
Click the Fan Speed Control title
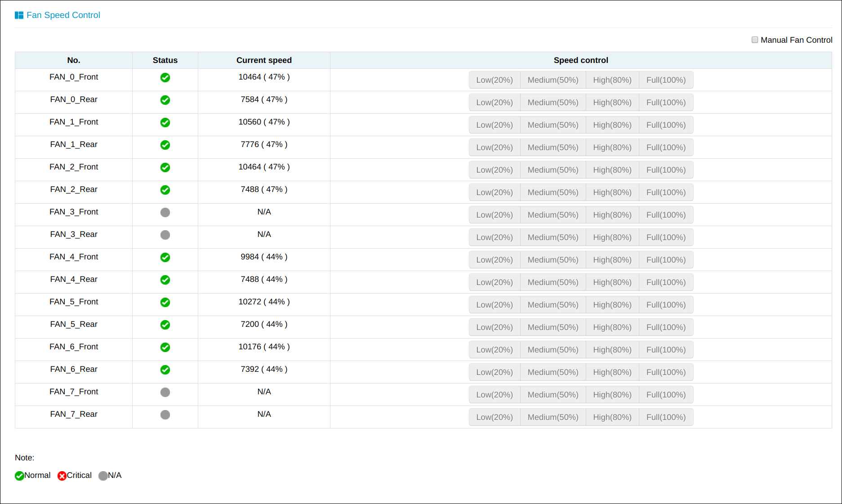pyautogui.click(x=63, y=15)
